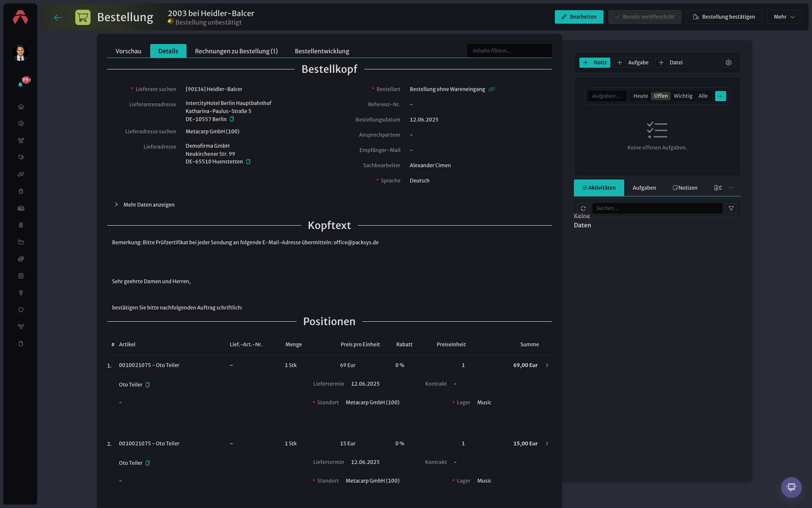Click supplier [90134] Heidler-Balcer

coord(214,89)
